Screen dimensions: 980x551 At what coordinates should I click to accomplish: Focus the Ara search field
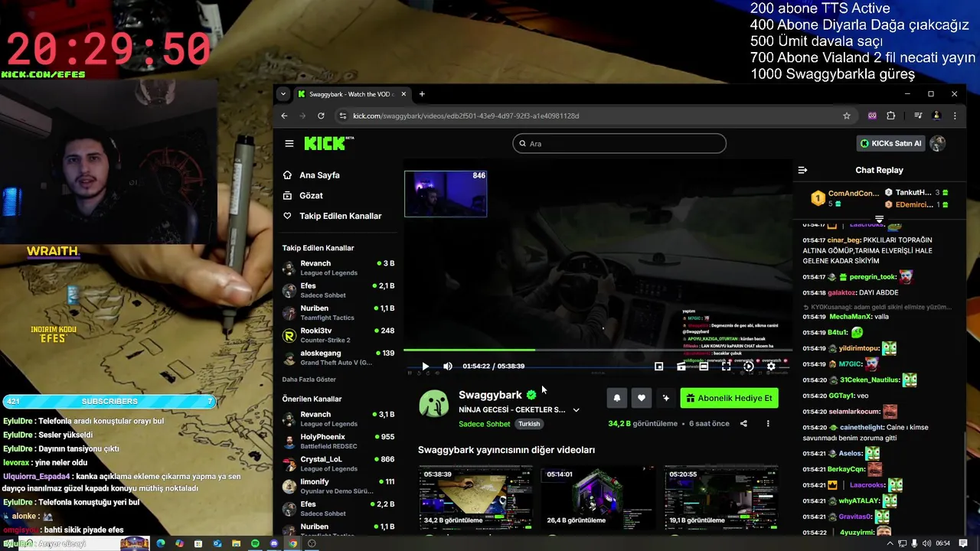[x=619, y=143]
